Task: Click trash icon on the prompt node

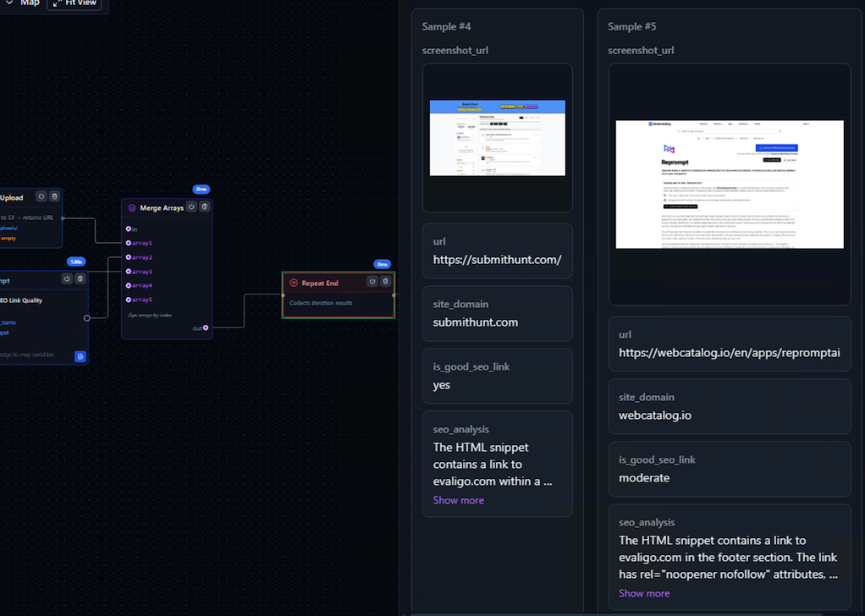Action: 80,278
